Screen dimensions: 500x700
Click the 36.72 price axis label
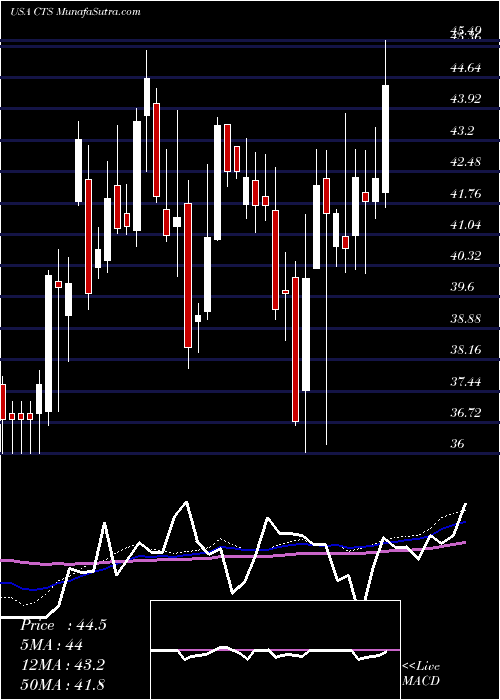click(x=466, y=413)
